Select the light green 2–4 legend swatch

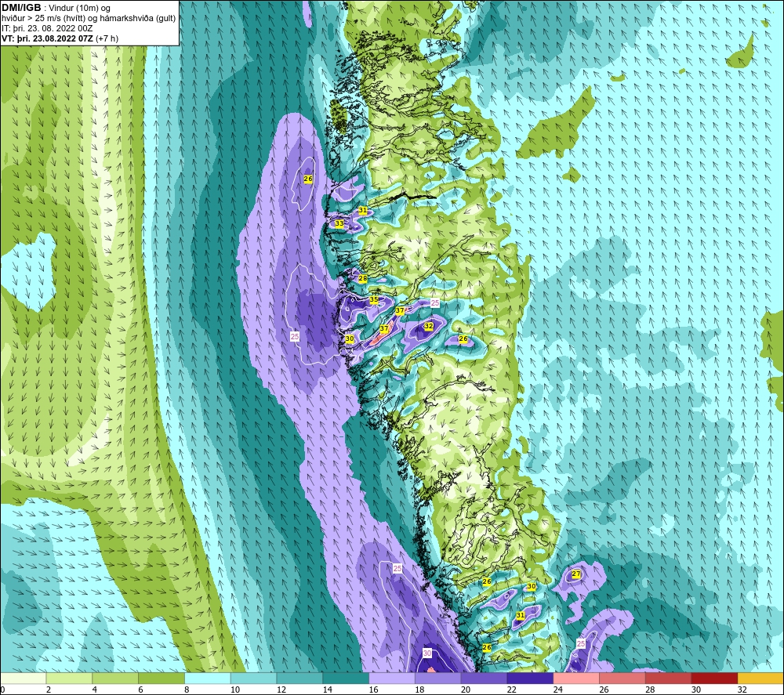point(69,678)
